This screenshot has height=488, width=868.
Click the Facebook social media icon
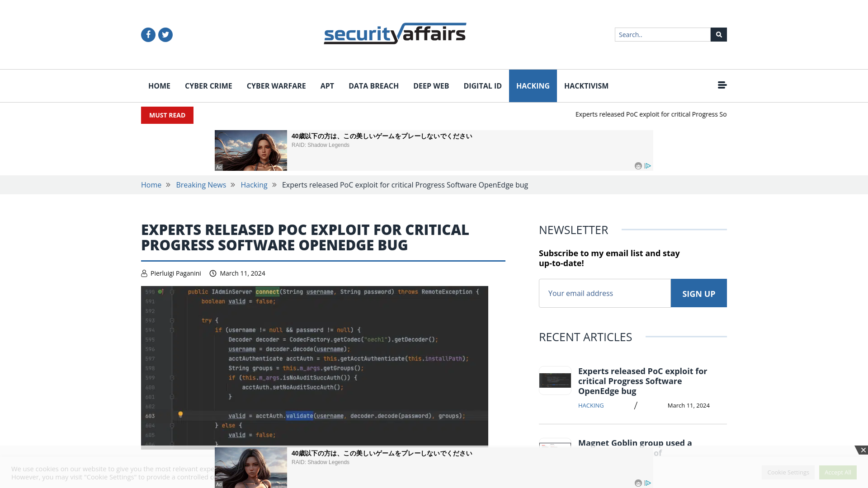pyautogui.click(x=148, y=34)
